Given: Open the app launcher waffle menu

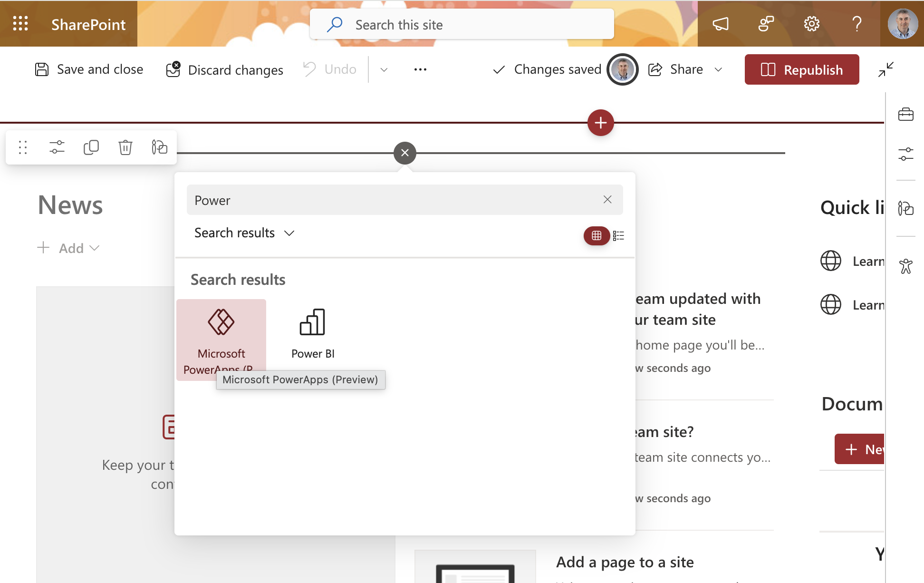Looking at the screenshot, I should tap(20, 23).
